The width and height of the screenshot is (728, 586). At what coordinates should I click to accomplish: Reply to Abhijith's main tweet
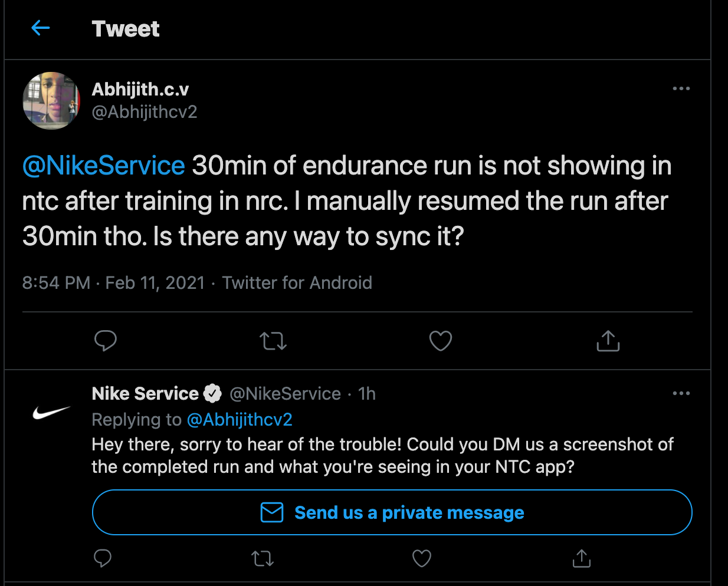pos(106,341)
